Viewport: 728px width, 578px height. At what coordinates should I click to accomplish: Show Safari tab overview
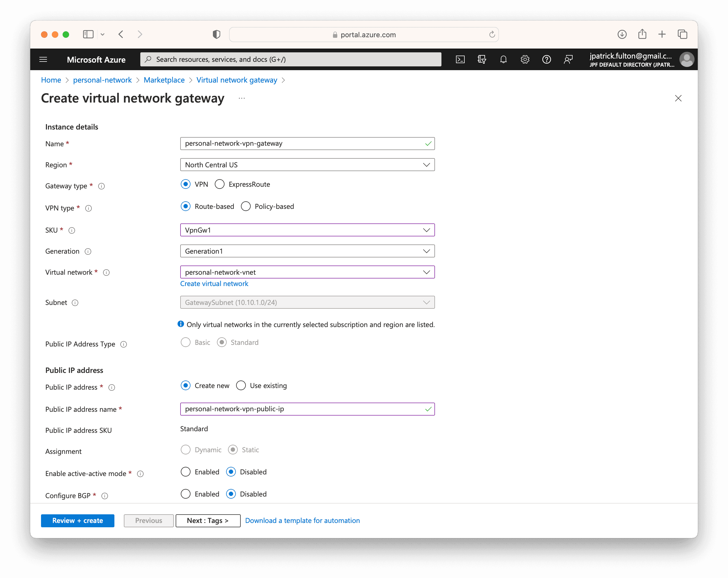[x=682, y=34]
